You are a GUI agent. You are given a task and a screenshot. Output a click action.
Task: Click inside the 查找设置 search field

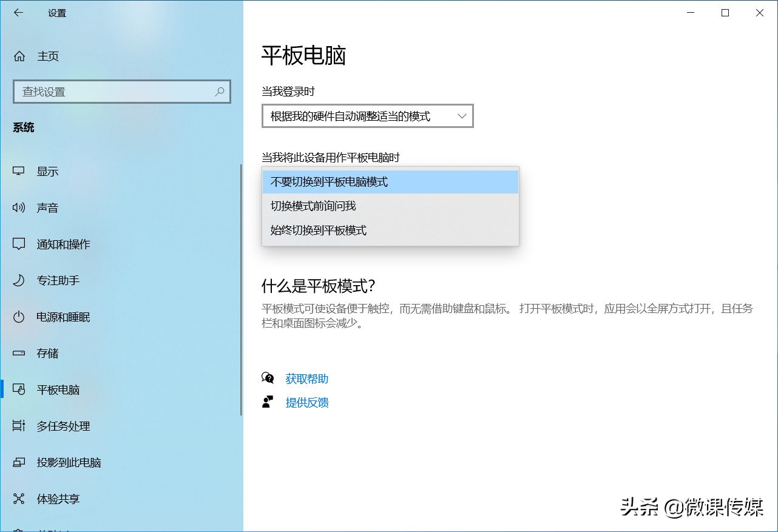coord(109,92)
